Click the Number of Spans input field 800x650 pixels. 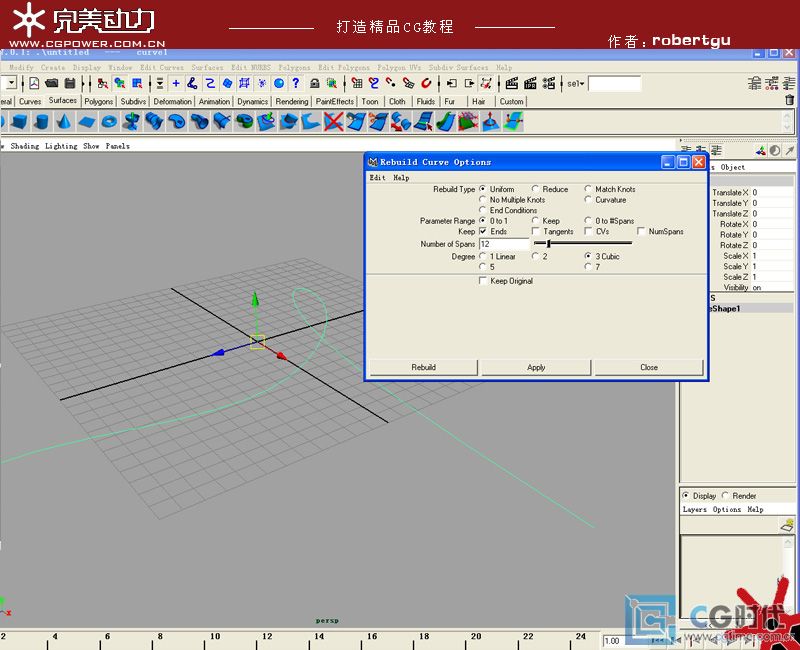(504, 244)
